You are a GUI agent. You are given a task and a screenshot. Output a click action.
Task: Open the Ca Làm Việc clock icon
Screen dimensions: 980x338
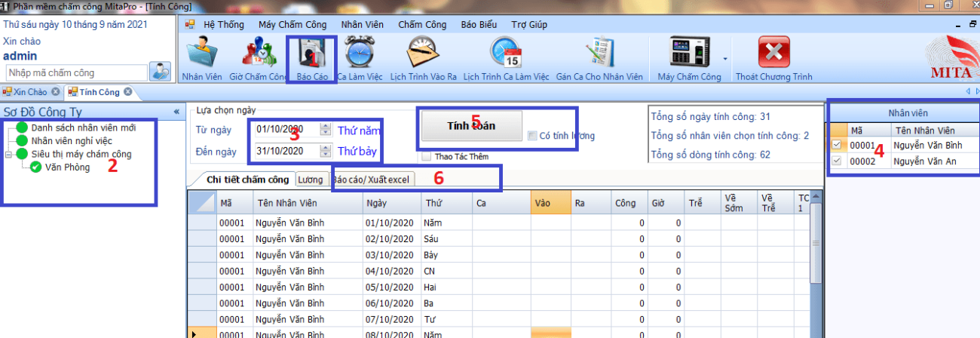[x=360, y=53]
